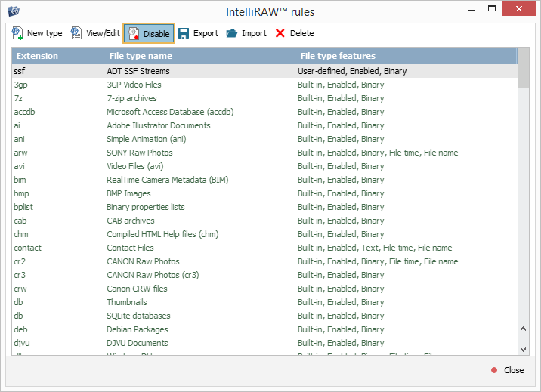Select the SQLite databases row
The width and height of the screenshot is (541, 392).
point(138,316)
